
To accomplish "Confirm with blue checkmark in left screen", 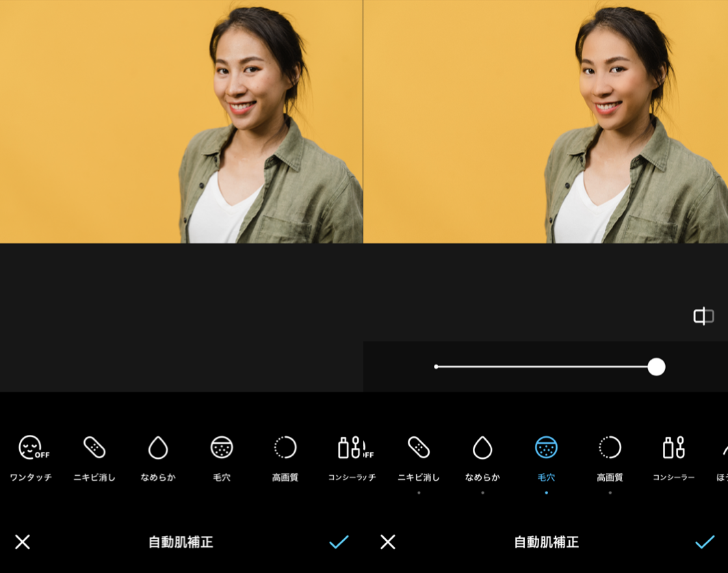I will tap(339, 542).
